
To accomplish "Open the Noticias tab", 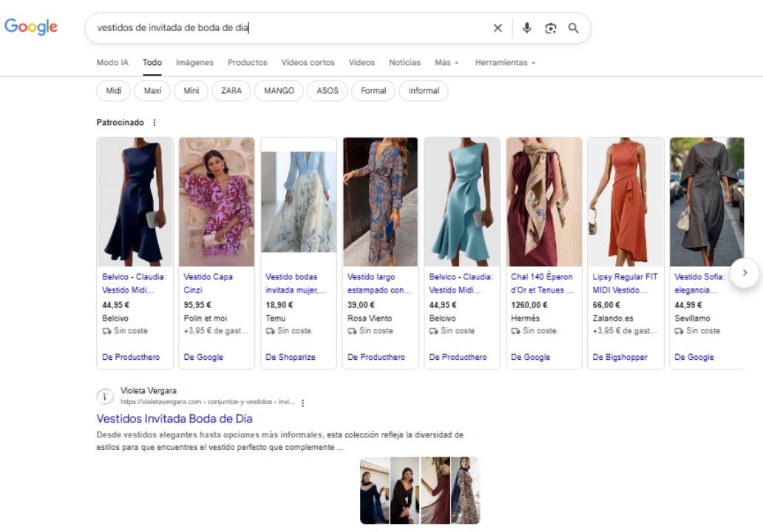I will (x=404, y=63).
